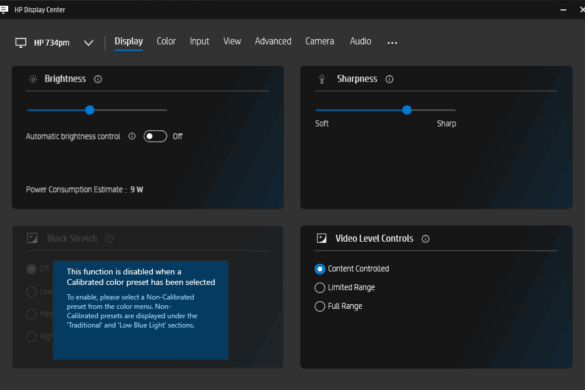The width and height of the screenshot is (585, 390).
Task: Click the Brightness sun icon
Action: [x=33, y=79]
